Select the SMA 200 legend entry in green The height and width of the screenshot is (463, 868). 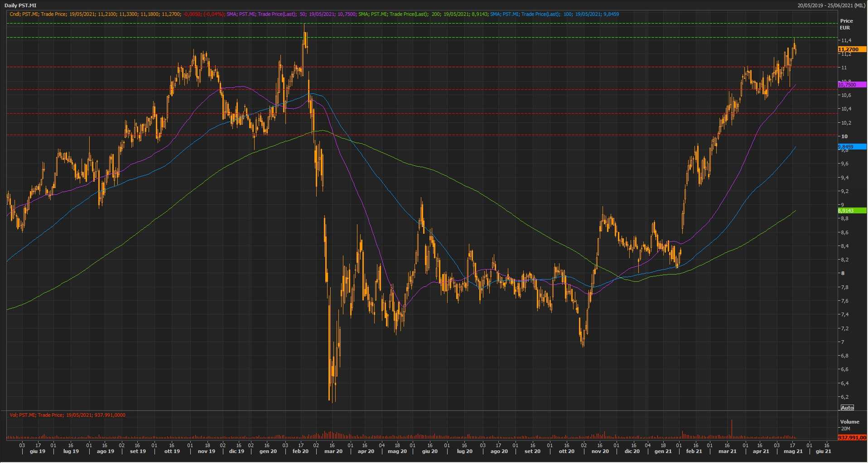click(423, 14)
